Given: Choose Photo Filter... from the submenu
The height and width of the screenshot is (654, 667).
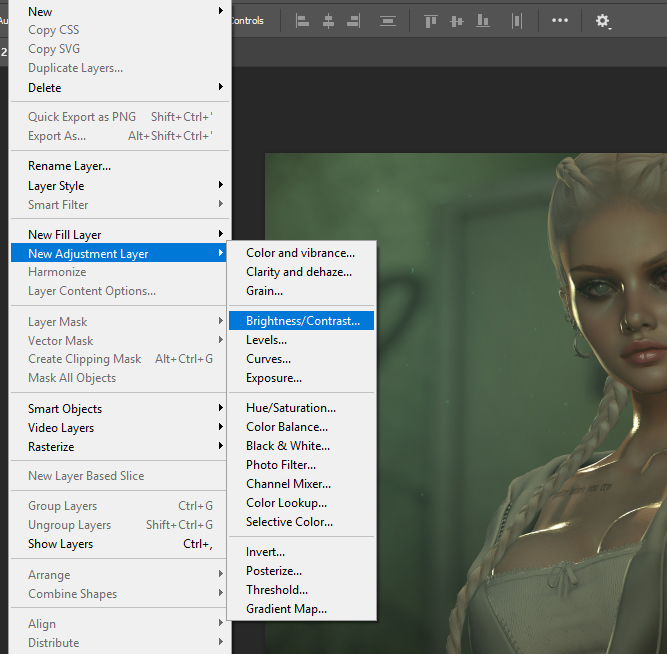Looking at the screenshot, I should 301,465.
